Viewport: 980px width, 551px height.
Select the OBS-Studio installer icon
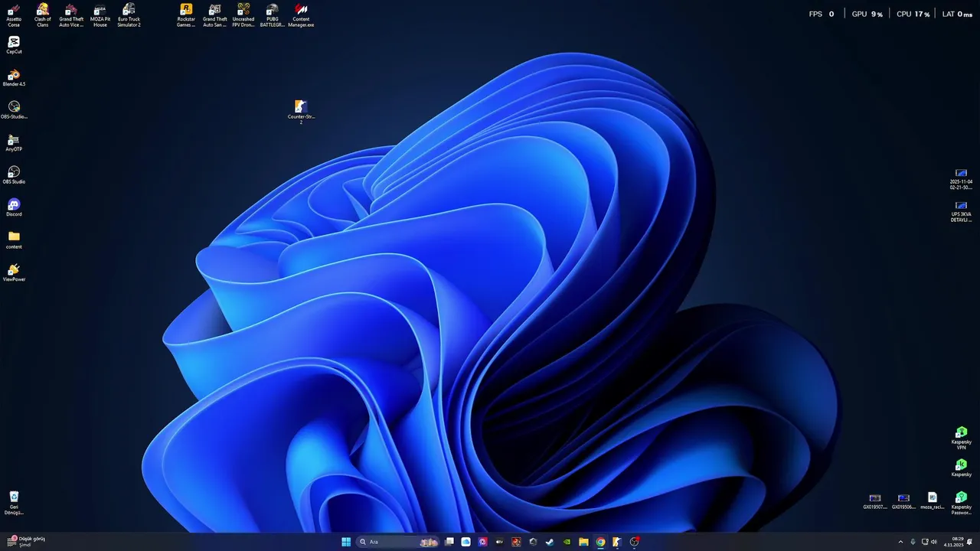tap(14, 110)
